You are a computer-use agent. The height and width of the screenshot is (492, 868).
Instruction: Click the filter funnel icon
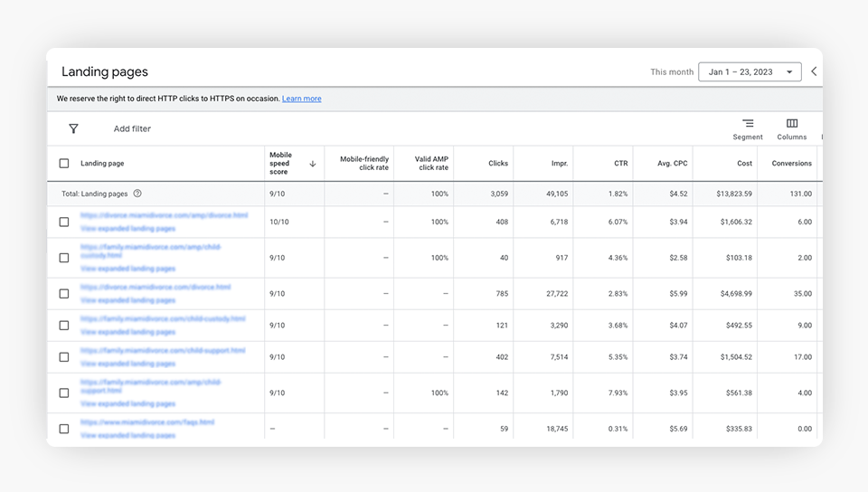pos(73,128)
